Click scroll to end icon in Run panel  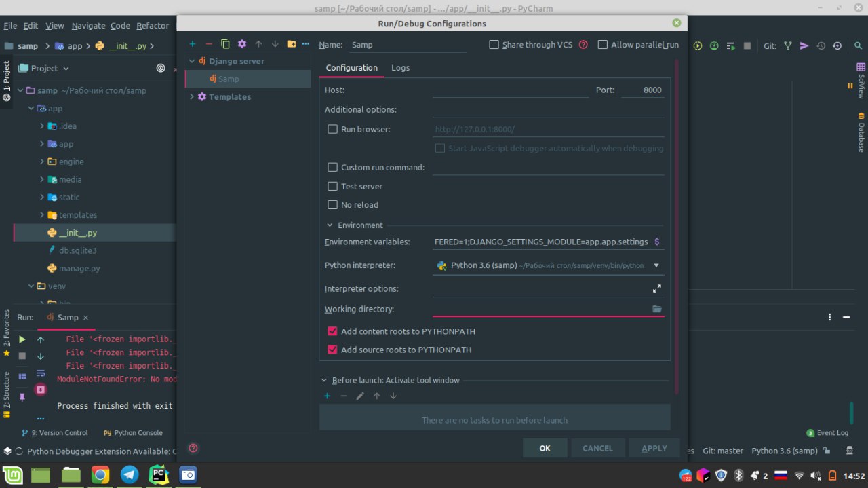41,390
